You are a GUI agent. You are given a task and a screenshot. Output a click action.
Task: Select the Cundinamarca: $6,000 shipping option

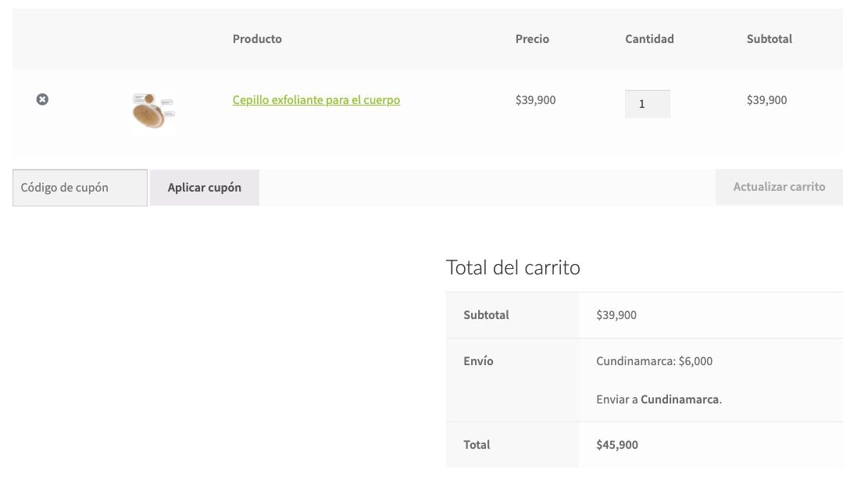(x=655, y=361)
